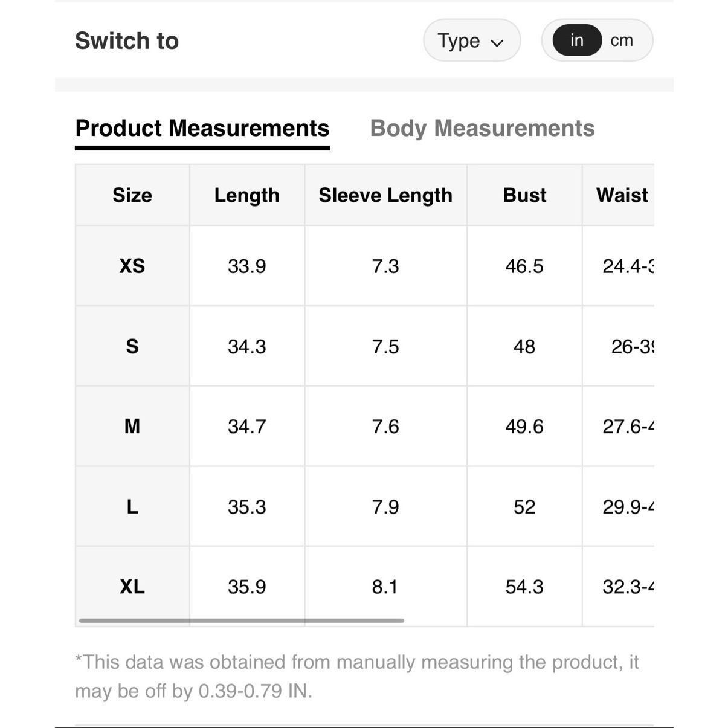Viewport: 728px width, 728px height.
Task: Click the chevron arrow beside Type
Action: (x=497, y=42)
